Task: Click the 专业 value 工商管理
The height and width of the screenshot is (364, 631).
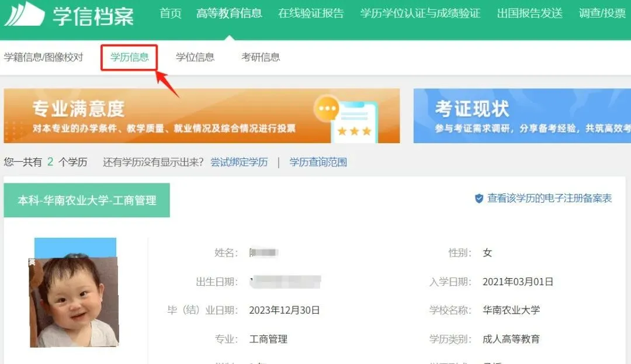Action: [268, 339]
